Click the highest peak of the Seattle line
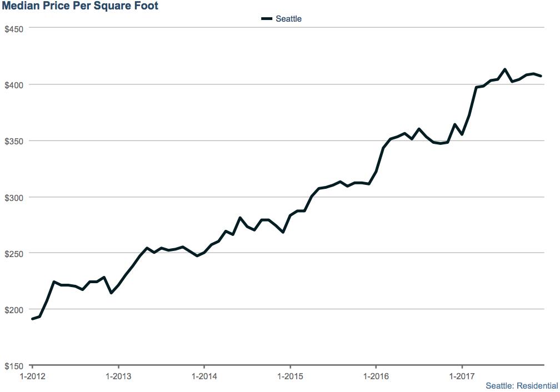 [505, 69]
